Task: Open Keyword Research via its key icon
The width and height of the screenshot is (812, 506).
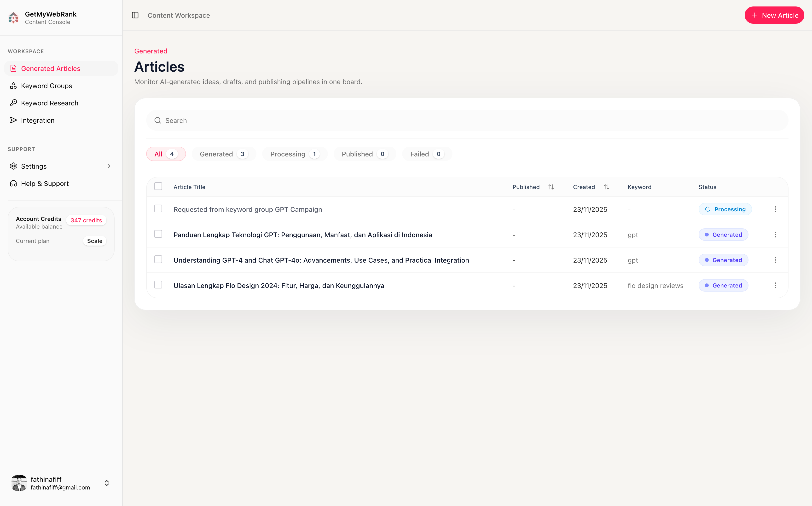Action: (13, 103)
